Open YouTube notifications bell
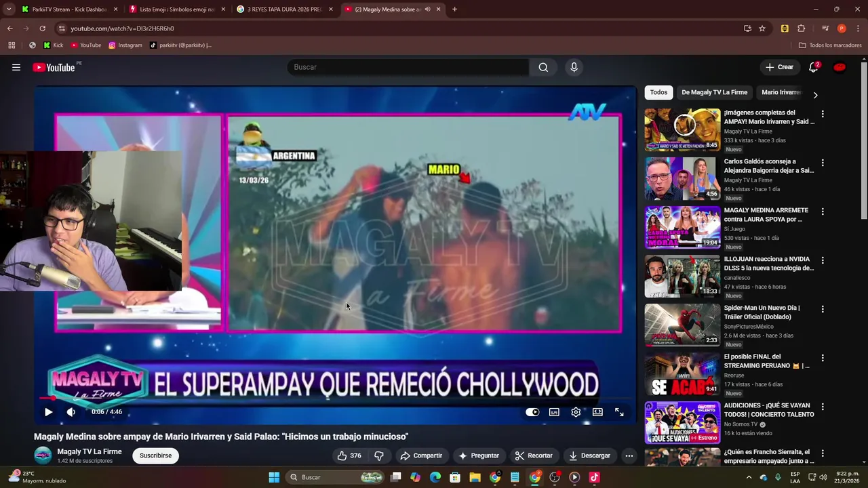This screenshot has height=488, width=868. click(x=813, y=67)
